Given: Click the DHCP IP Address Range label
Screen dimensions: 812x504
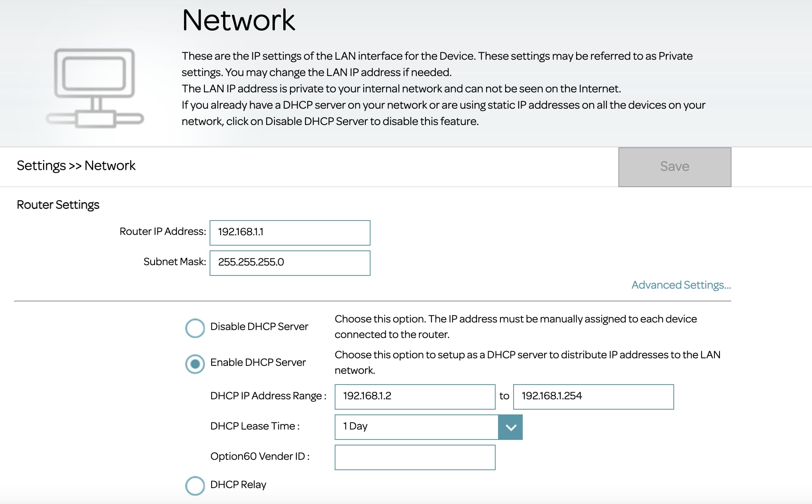Looking at the screenshot, I should coord(268,396).
